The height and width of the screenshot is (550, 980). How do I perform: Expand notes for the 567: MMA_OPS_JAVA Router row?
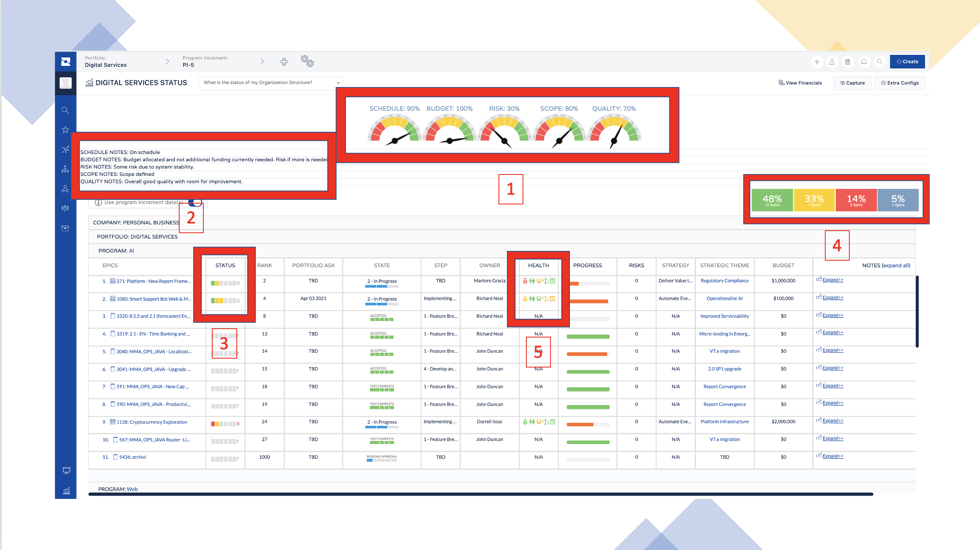point(833,438)
